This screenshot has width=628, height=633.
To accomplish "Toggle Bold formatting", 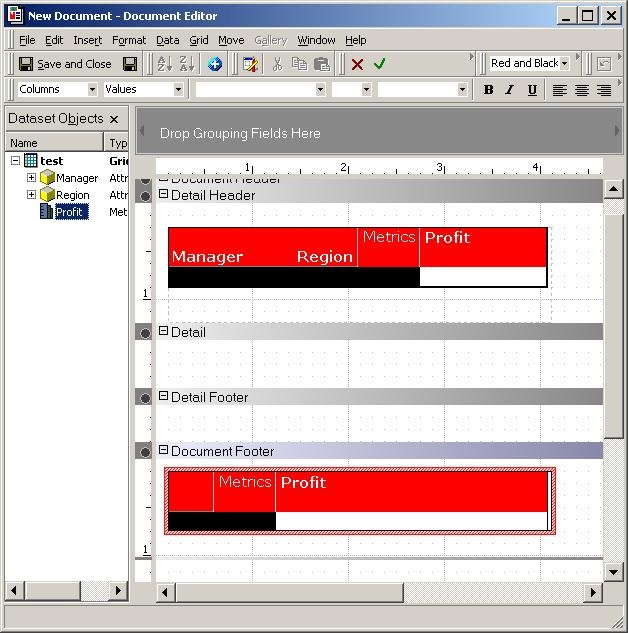I will click(488, 90).
